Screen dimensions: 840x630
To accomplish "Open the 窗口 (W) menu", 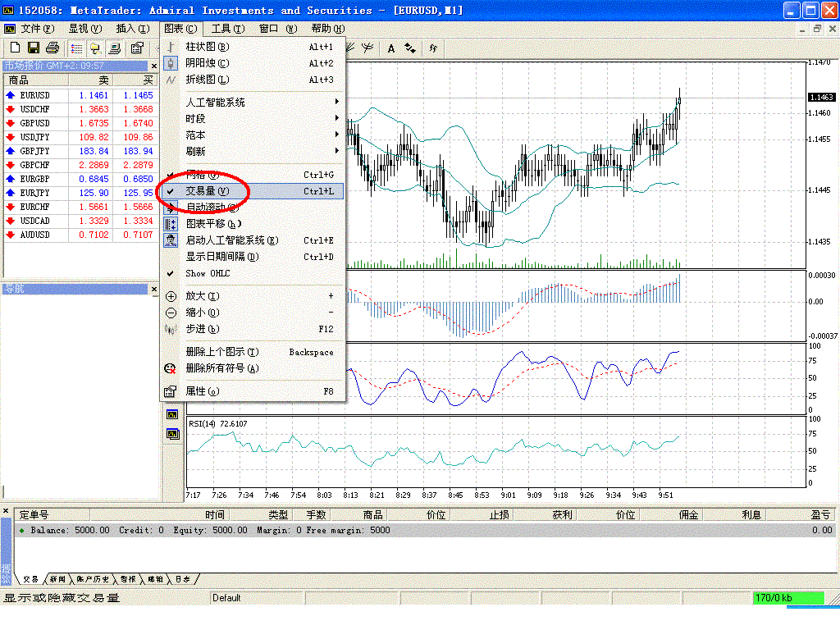I will click(277, 29).
